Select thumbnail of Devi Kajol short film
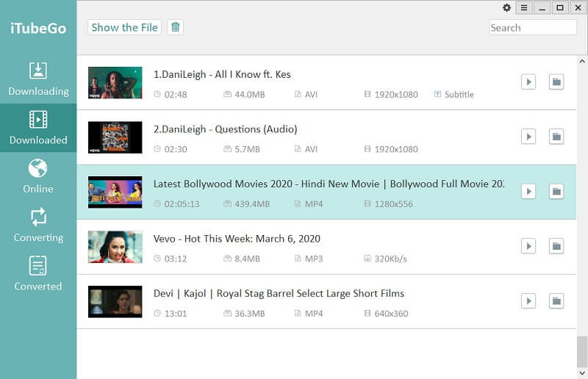 coord(115,301)
